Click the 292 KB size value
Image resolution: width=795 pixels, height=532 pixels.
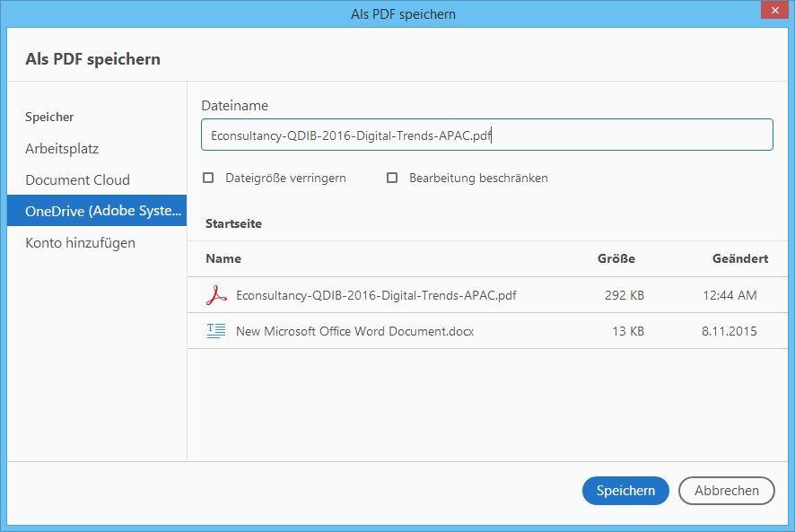(625, 295)
